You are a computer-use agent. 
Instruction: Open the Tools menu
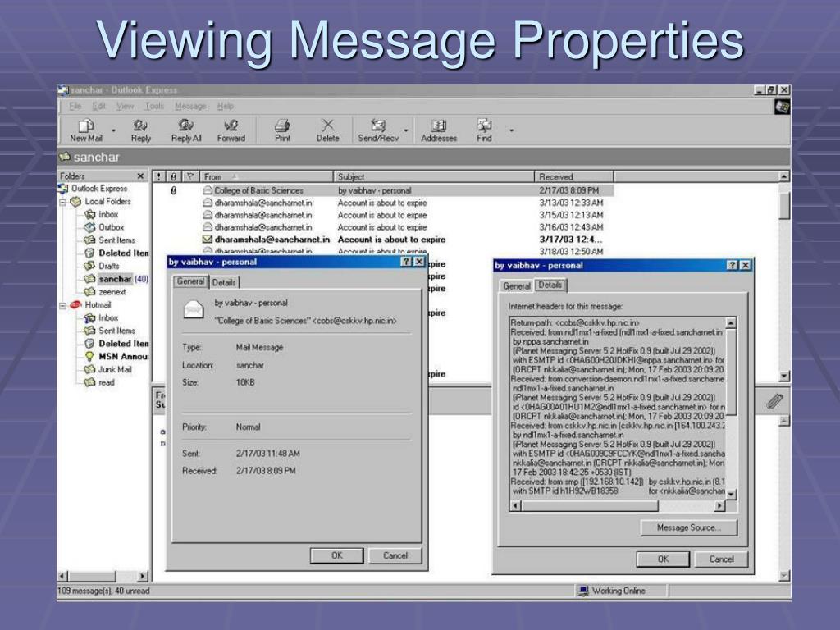[x=154, y=106]
